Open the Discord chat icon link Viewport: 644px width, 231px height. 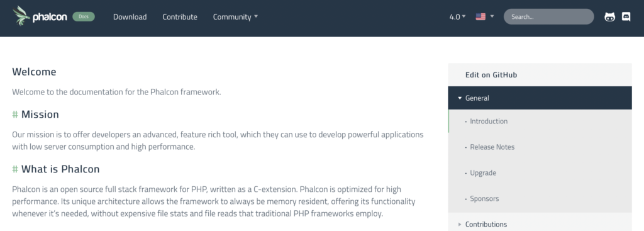click(x=626, y=17)
